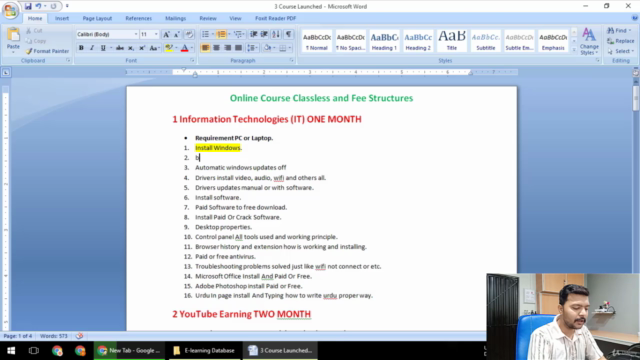640x360 pixels.
Task: Decrease the paragraph indent
Action: 253,34
